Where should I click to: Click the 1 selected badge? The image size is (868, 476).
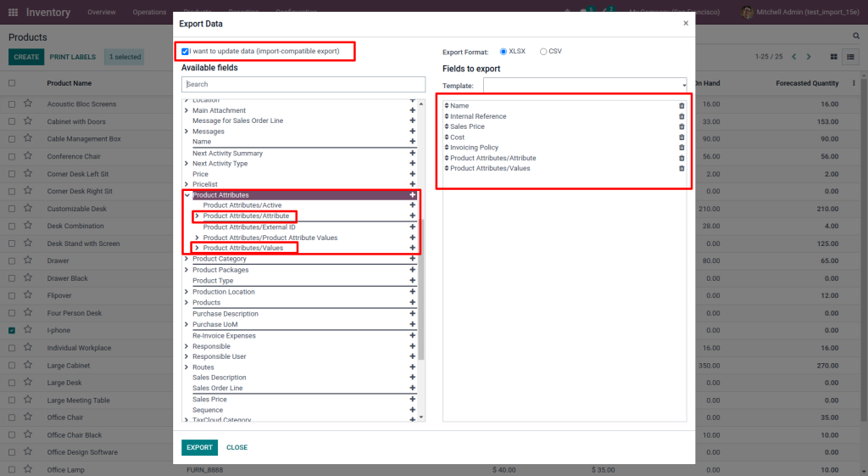click(125, 57)
